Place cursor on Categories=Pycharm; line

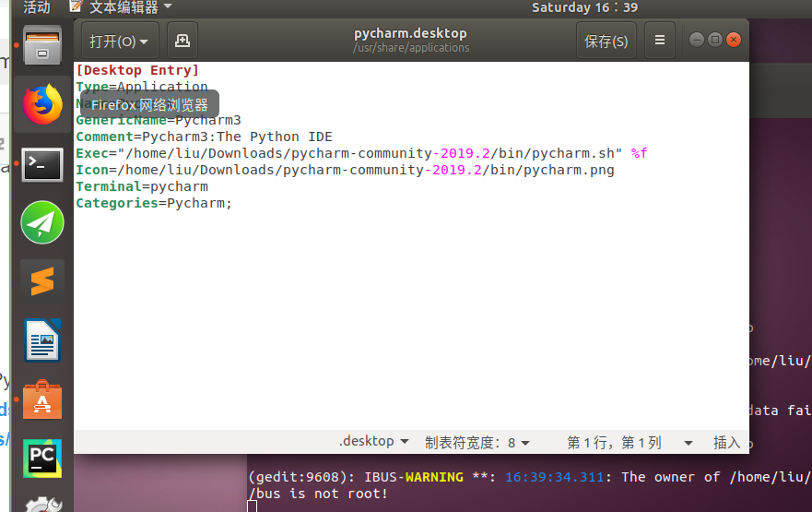point(154,203)
